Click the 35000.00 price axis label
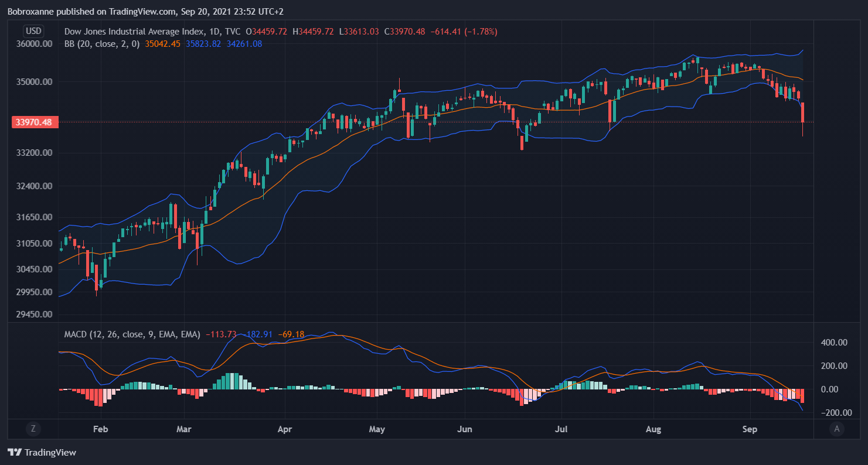 click(x=34, y=82)
